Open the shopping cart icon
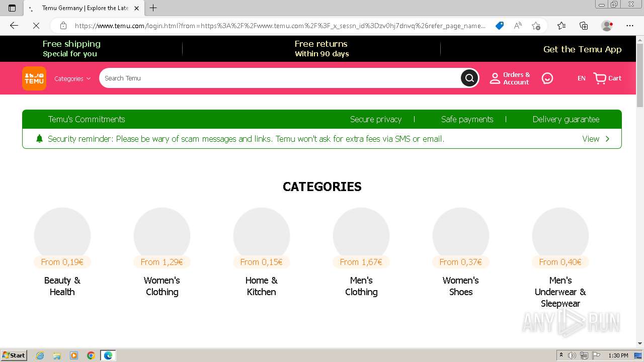Viewport: 644px width, 362px height. pos(600,78)
